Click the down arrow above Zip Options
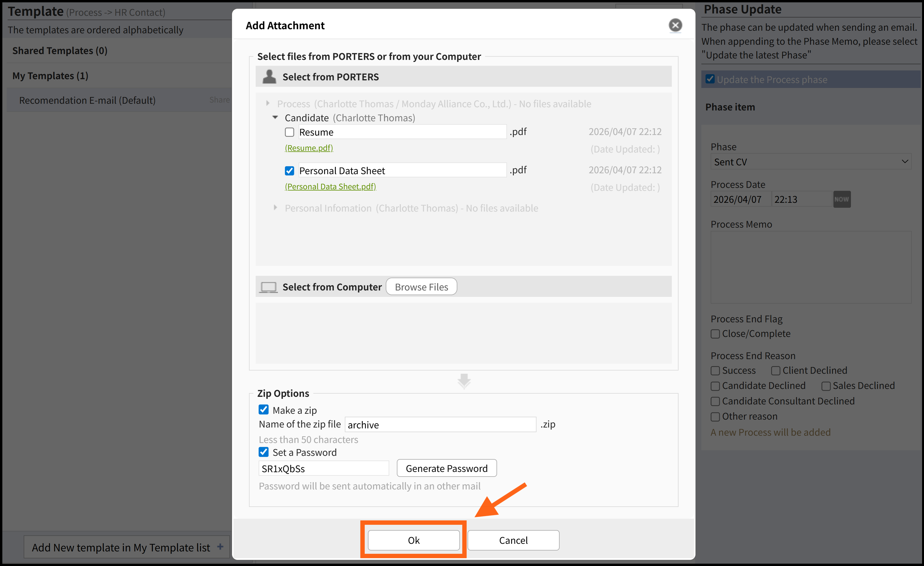924x566 pixels. [x=464, y=381]
